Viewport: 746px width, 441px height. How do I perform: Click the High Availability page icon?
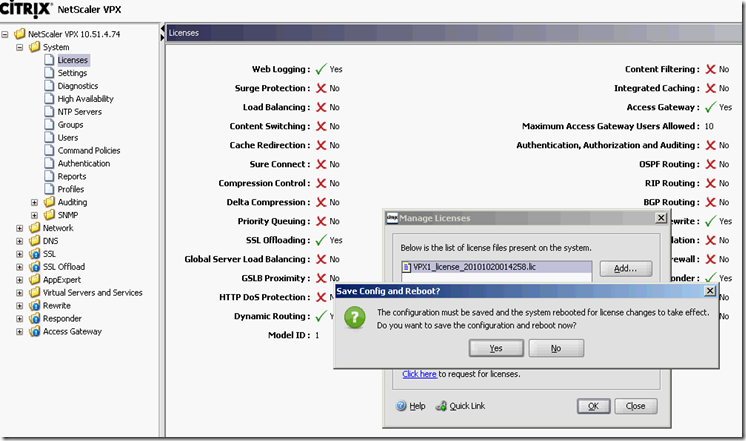tap(49, 98)
